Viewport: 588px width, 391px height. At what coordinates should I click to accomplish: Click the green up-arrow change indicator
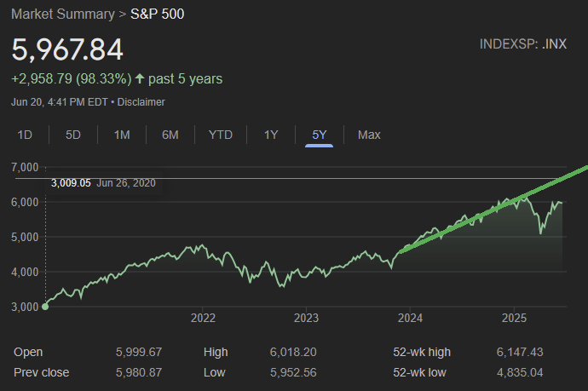pos(140,78)
